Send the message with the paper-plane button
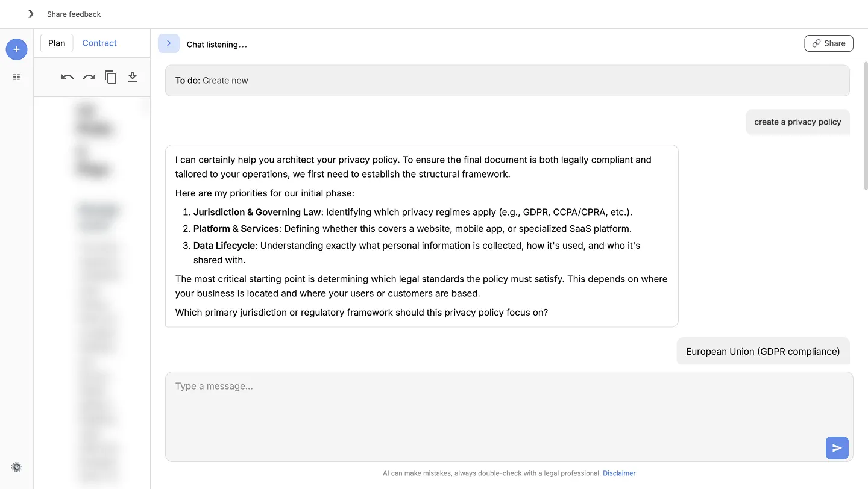 (x=837, y=448)
